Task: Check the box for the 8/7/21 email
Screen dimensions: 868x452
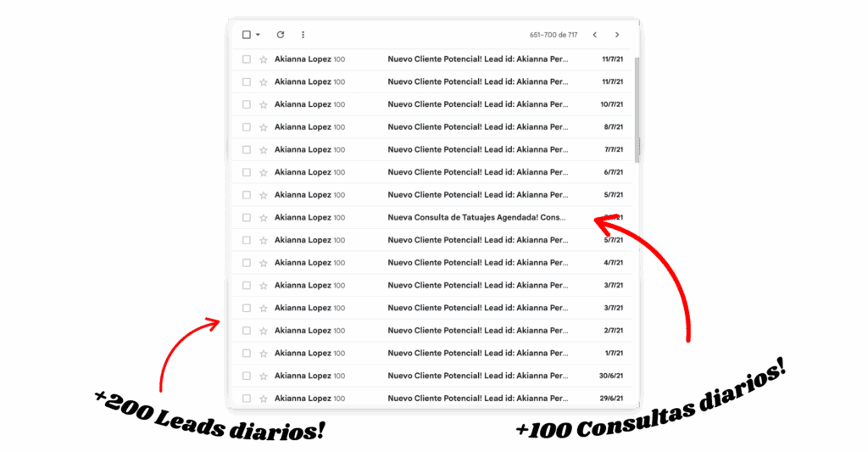Action: click(x=247, y=127)
